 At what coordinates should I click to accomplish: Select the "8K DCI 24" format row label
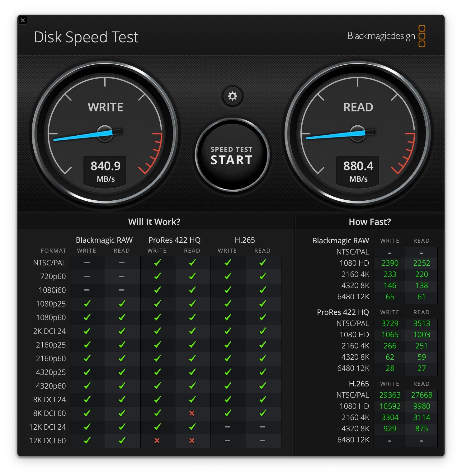[x=49, y=399]
